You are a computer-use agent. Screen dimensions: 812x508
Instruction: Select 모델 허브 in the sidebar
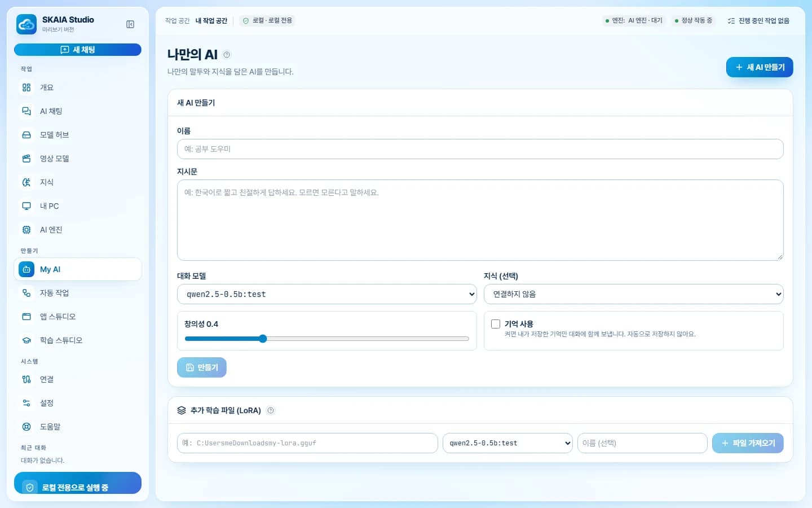pos(78,135)
